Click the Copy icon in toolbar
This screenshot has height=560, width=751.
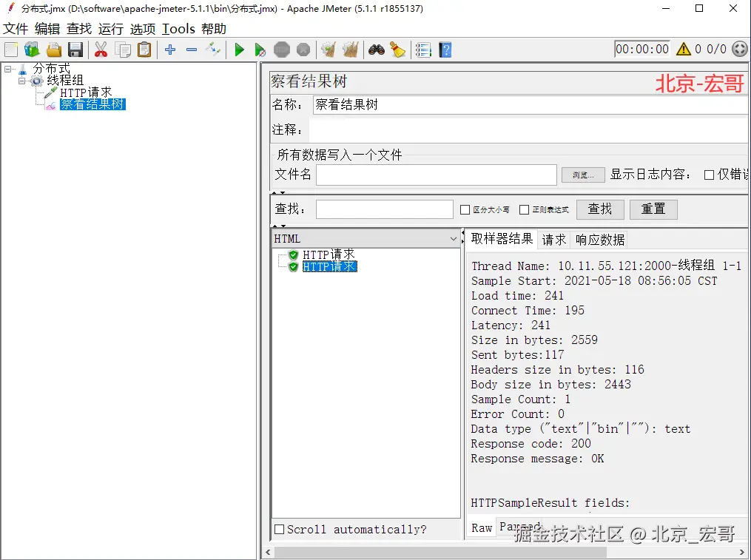pos(123,50)
